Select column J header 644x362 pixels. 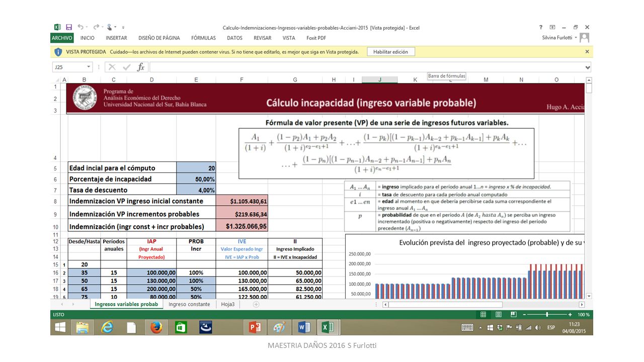[379, 79]
